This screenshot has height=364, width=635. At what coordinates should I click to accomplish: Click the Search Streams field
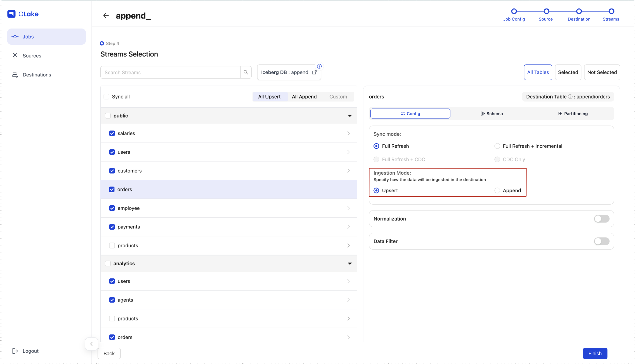coord(170,72)
